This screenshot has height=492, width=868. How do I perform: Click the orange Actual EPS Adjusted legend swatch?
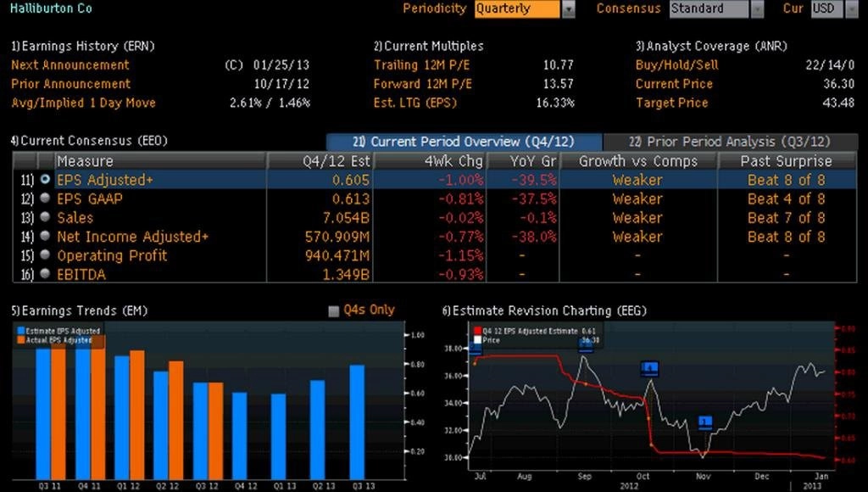click(x=21, y=339)
